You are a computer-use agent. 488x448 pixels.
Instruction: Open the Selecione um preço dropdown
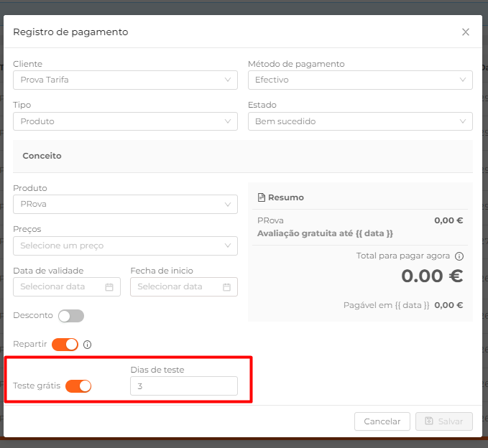point(125,246)
